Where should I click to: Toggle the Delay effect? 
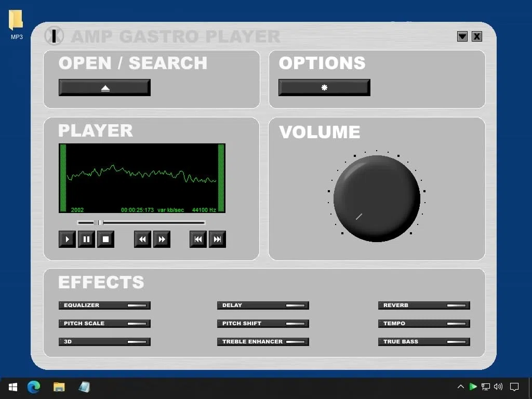tap(263, 305)
